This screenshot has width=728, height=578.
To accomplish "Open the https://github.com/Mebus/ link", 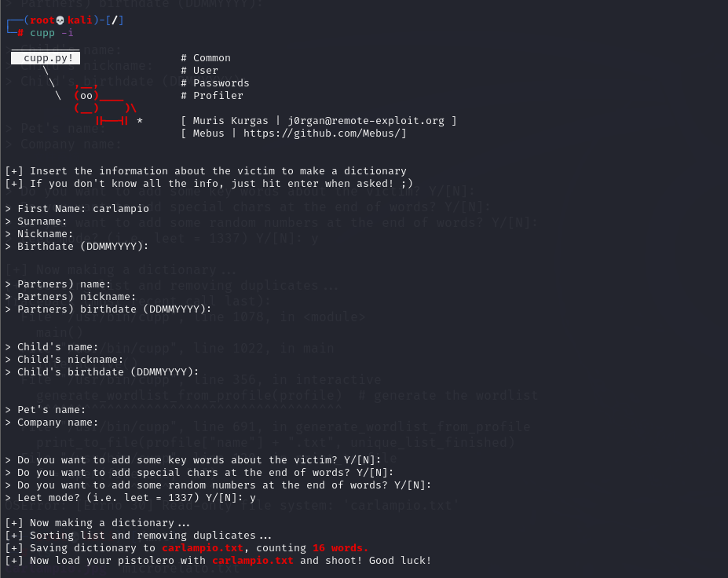I will 324,134.
